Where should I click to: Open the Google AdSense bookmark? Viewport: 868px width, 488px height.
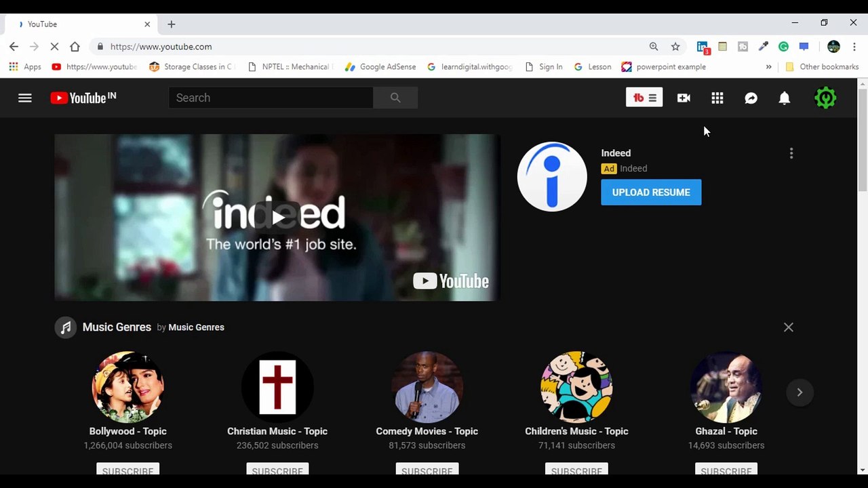pos(380,67)
